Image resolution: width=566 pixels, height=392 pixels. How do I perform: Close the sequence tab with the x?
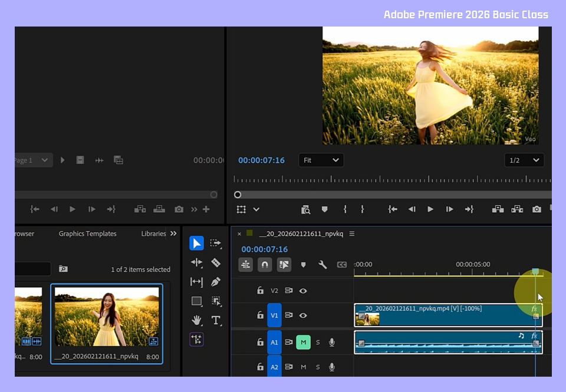(x=239, y=234)
